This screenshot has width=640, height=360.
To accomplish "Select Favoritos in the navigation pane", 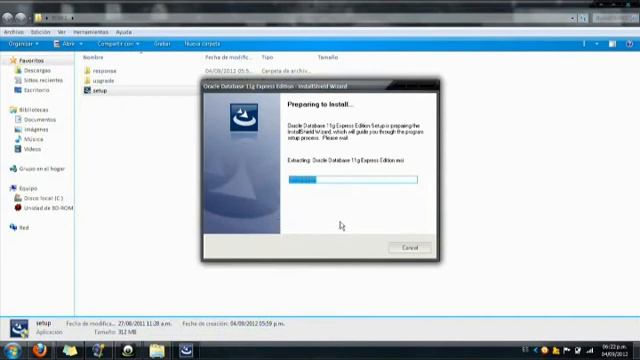I will click(x=31, y=60).
